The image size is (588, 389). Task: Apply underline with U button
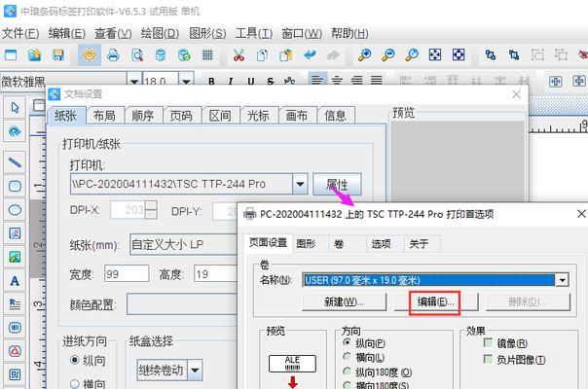tap(251, 81)
